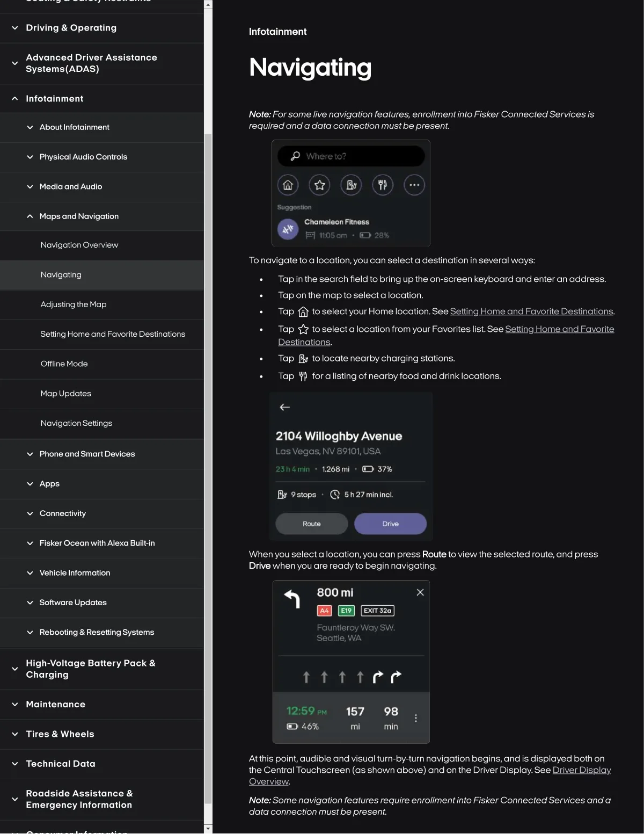
Task: Close the 800 mi turn-by-turn card
Action: tap(420, 592)
